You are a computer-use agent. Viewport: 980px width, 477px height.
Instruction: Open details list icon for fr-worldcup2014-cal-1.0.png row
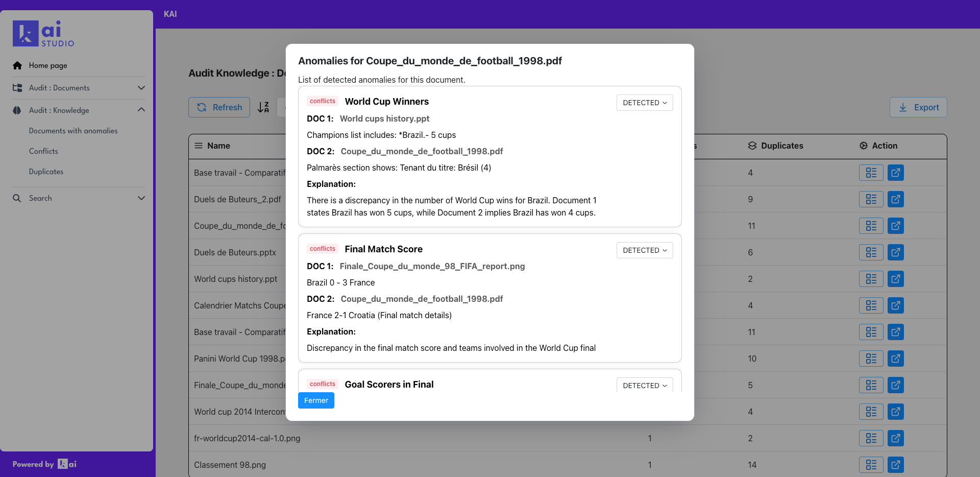[x=871, y=438]
